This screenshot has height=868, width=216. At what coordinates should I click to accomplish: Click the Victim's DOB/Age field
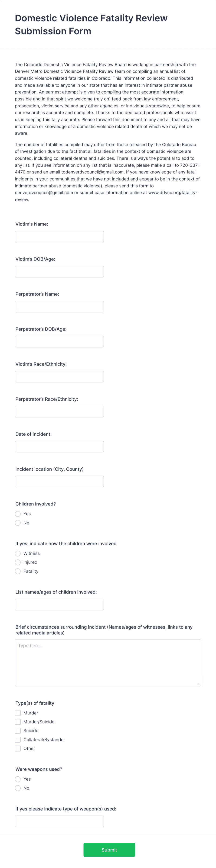coord(59,271)
